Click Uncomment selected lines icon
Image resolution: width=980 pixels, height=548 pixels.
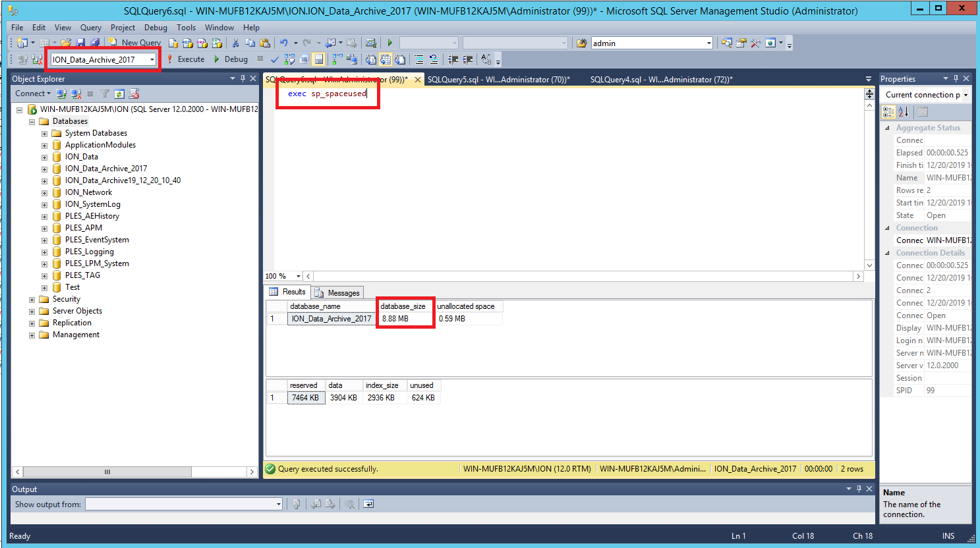tap(434, 59)
